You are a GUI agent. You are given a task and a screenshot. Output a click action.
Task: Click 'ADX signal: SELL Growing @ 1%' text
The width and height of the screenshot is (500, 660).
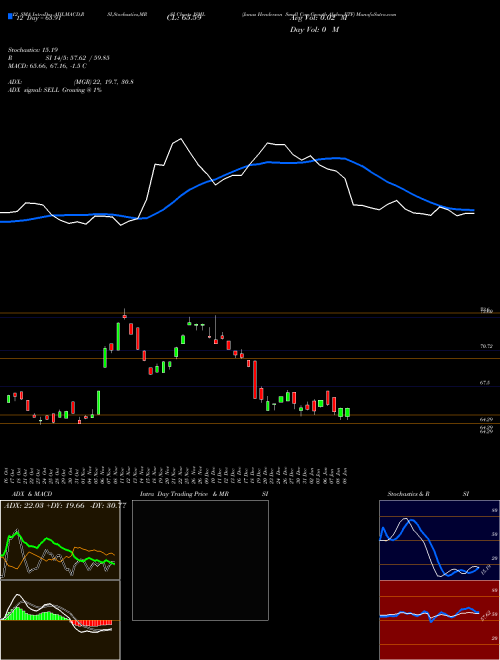pyautogui.click(x=55, y=90)
